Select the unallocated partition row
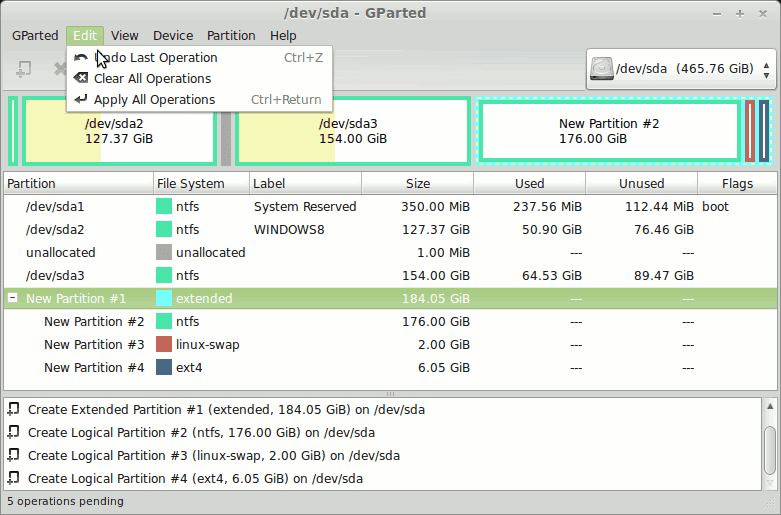This screenshot has width=781, height=515. click(390, 252)
